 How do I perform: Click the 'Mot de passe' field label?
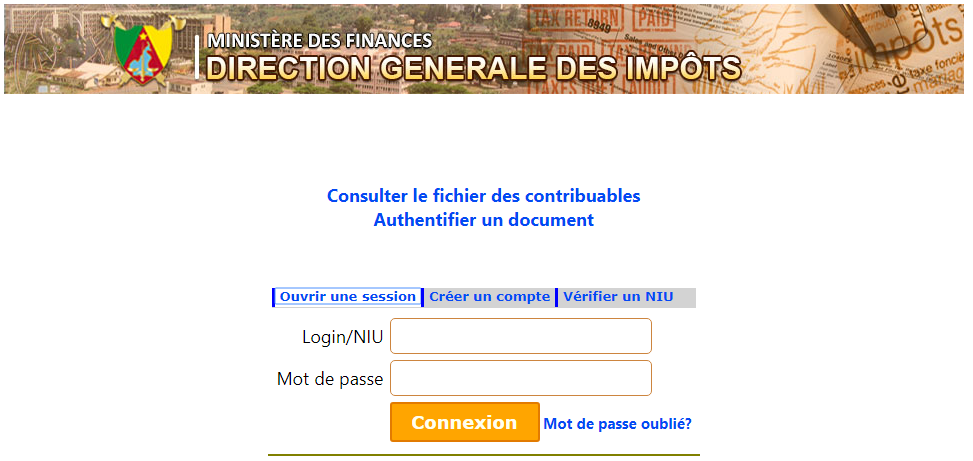pyautogui.click(x=330, y=379)
